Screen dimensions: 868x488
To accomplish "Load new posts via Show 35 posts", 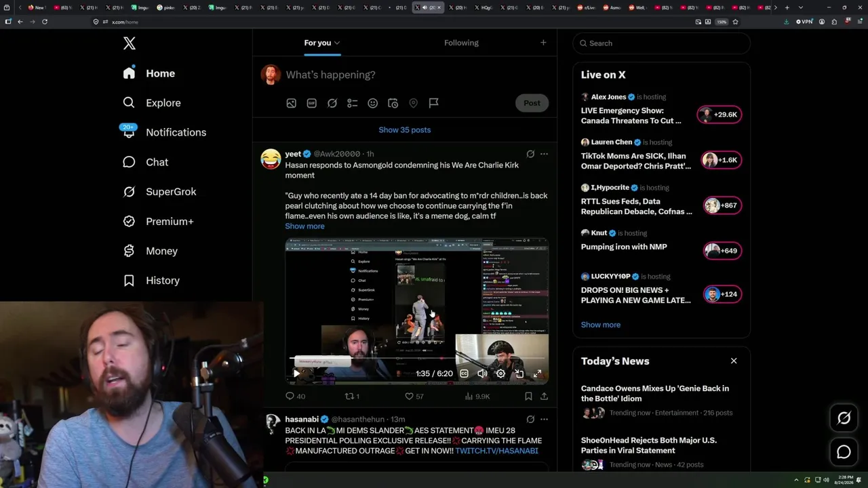I will click(405, 130).
